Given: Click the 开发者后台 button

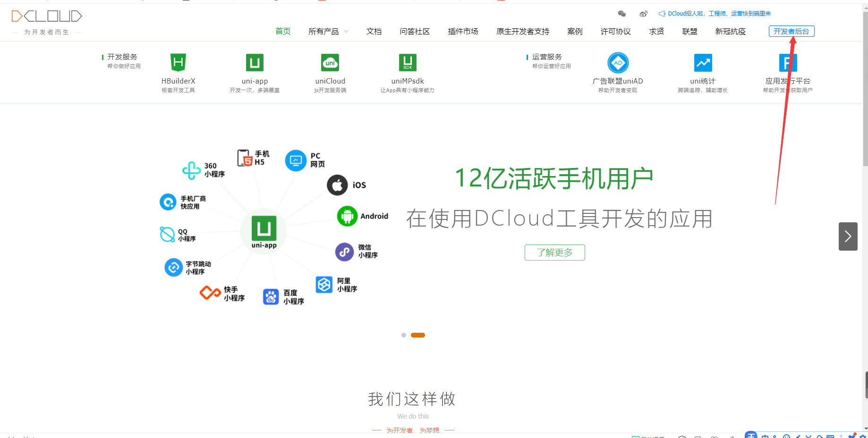Looking at the screenshot, I should pos(791,31).
